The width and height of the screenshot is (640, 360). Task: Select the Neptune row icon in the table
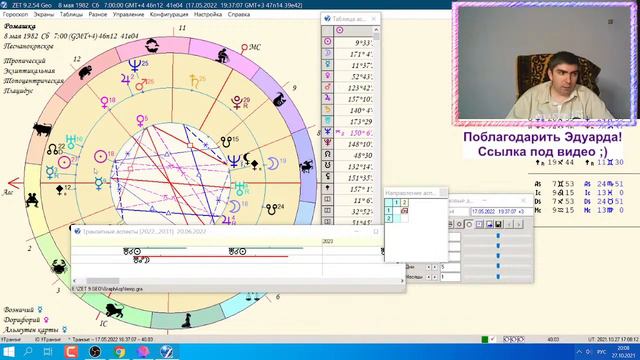[327, 131]
